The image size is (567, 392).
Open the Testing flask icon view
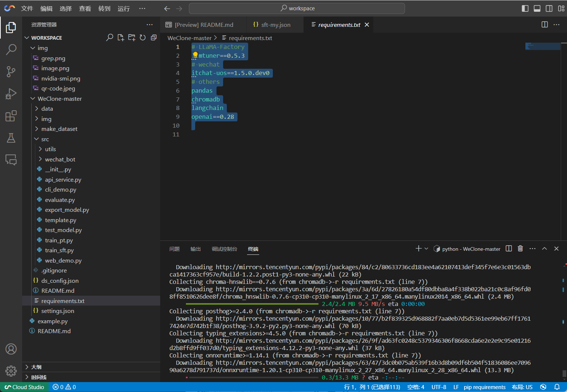(11, 138)
